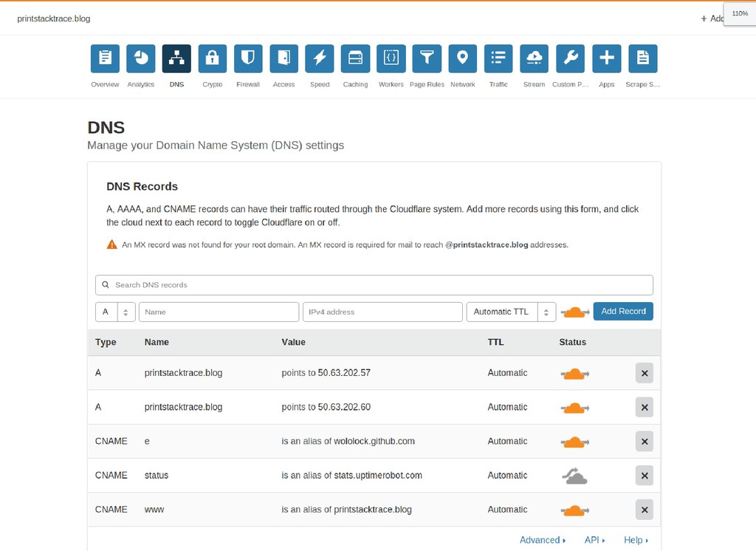The image size is (756, 551).
Task: Delete the www CNAME record
Action: pyautogui.click(x=644, y=510)
